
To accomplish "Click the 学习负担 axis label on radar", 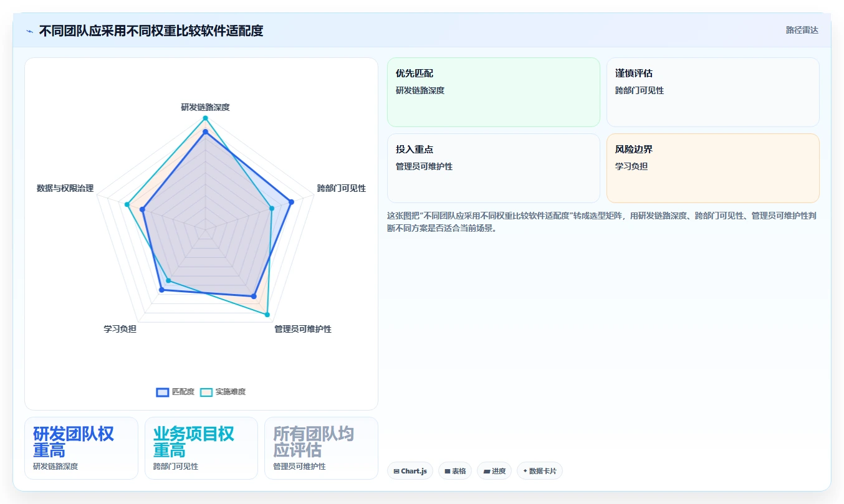I will (120, 329).
